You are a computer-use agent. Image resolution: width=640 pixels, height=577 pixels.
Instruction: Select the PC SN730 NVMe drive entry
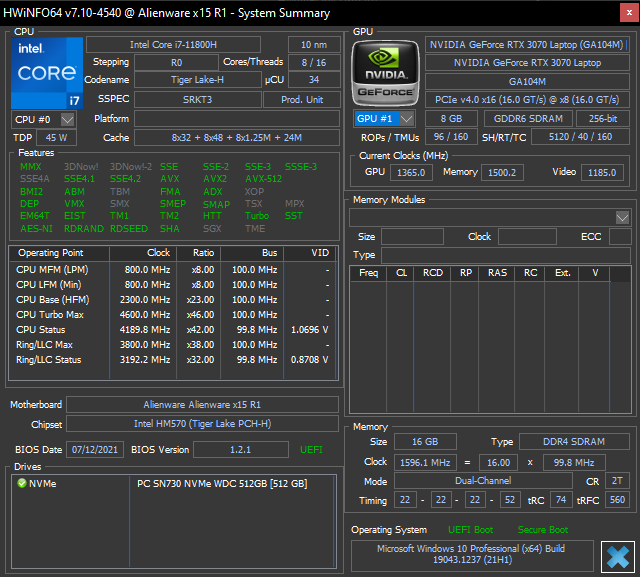pos(221,484)
